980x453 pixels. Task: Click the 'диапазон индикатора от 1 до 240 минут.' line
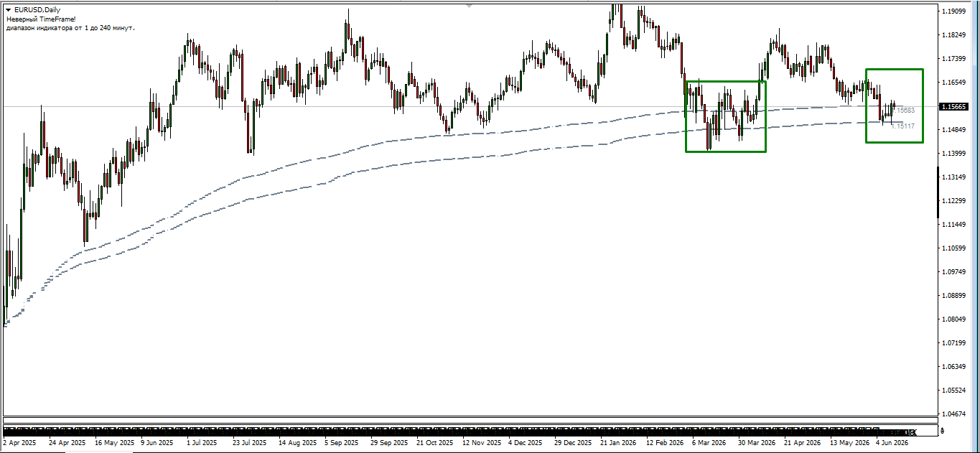point(70,27)
